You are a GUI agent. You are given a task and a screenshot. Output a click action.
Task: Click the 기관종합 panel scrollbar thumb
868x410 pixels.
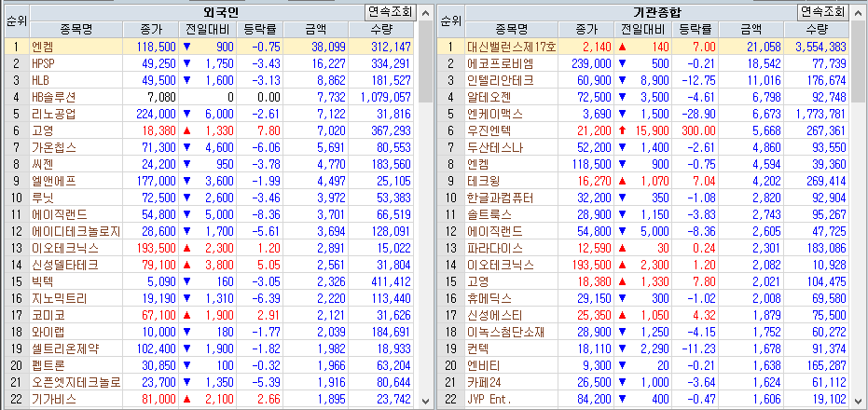click(x=860, y=61)
